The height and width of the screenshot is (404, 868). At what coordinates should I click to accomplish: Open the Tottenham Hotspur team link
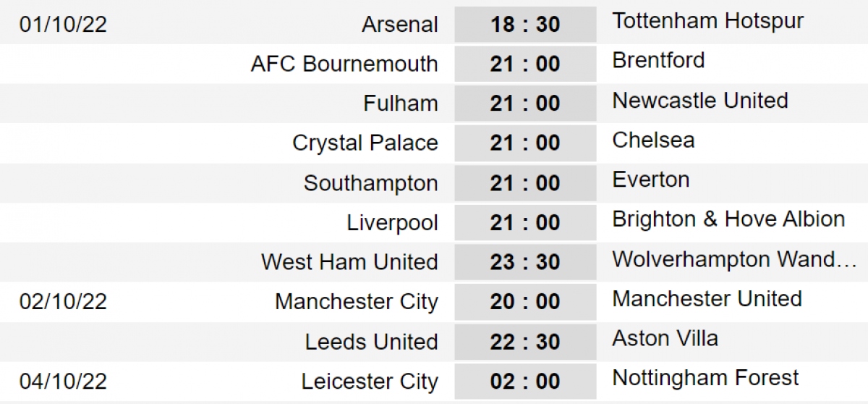coord(708,21)
